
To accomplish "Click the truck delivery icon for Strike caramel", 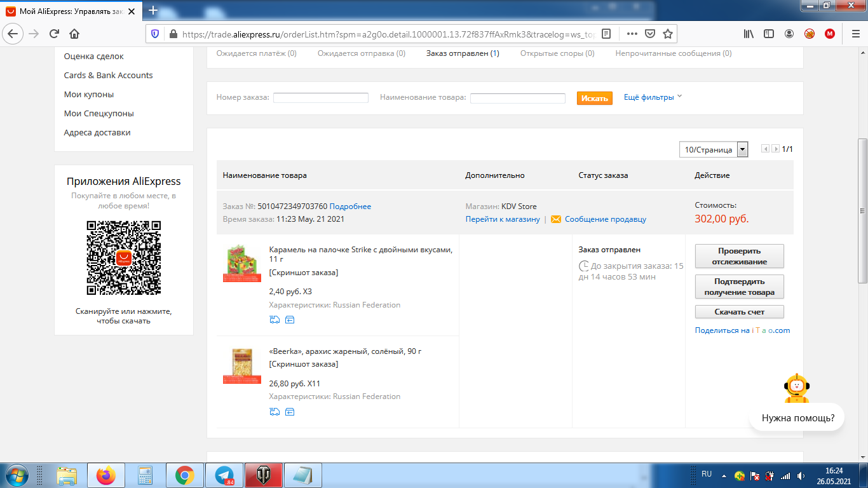I will pyautogui.click(x=275, y=320).
